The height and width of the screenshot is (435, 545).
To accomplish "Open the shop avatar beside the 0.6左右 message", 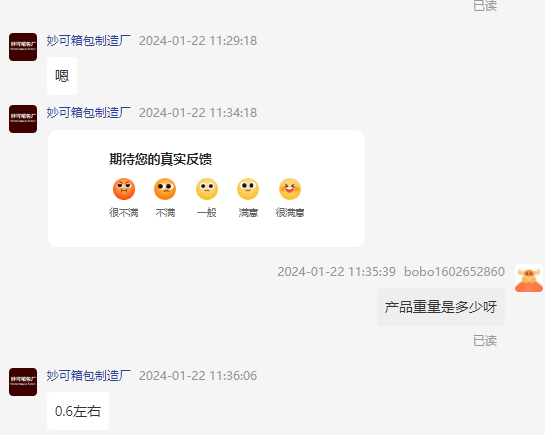I will tap(23, 382).
